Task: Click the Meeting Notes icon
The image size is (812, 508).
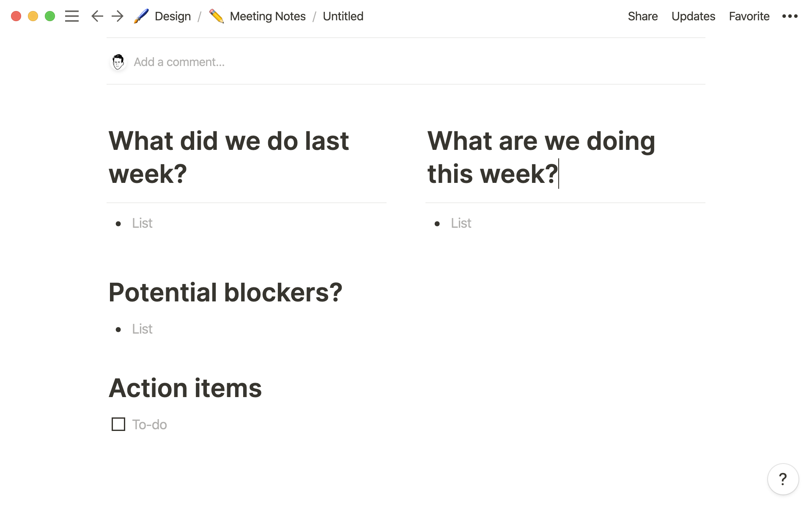Action: tap(216, 16)
